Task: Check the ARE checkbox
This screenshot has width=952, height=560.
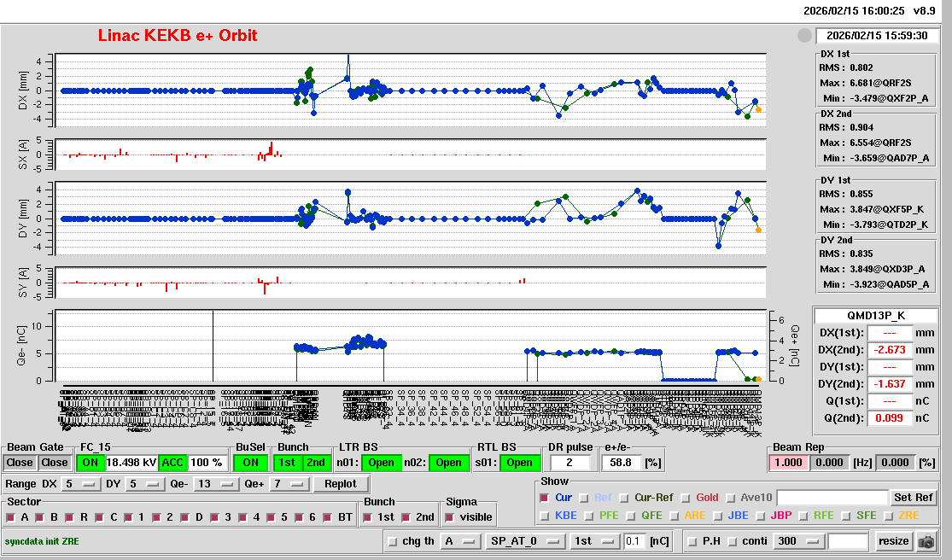Action: coord(675,516)
